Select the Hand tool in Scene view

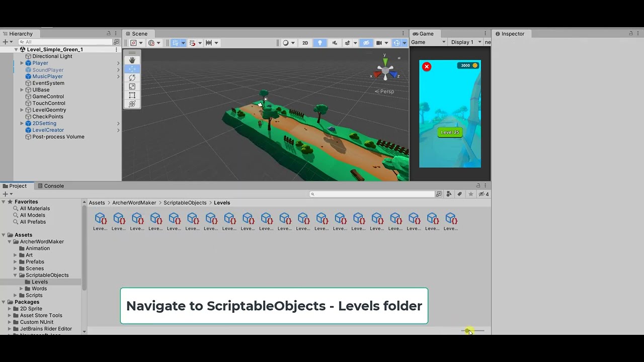tap(132, 60)
